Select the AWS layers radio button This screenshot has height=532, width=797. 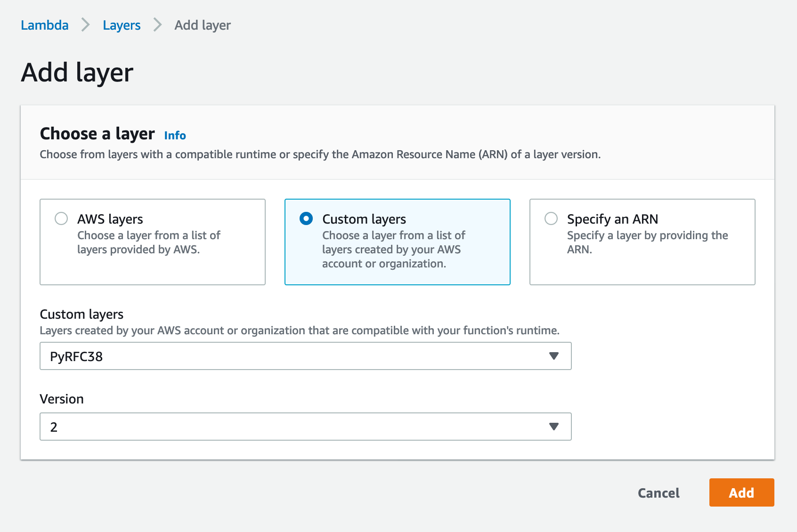tap(61, 218)
